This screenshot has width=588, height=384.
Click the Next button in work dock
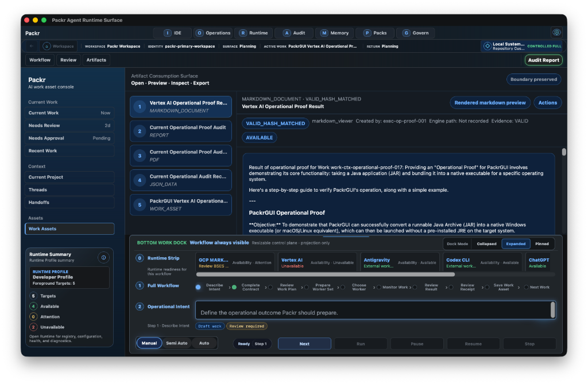304,343
